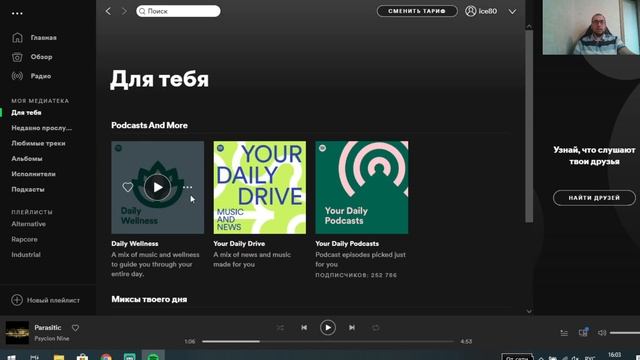The width and height of the screenshot is (640, 360).
Task: Navigate forward with the right arrow
Action: [x=124, y=11]
